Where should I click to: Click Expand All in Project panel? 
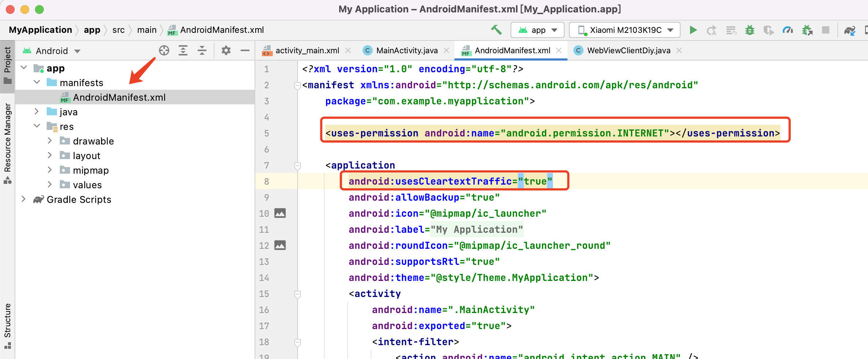[183, 50]
